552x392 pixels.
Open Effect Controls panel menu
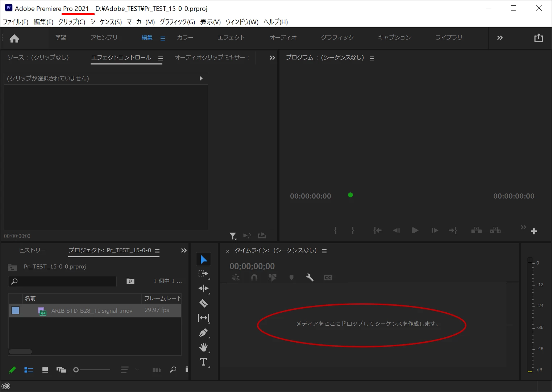pos(161,58)
